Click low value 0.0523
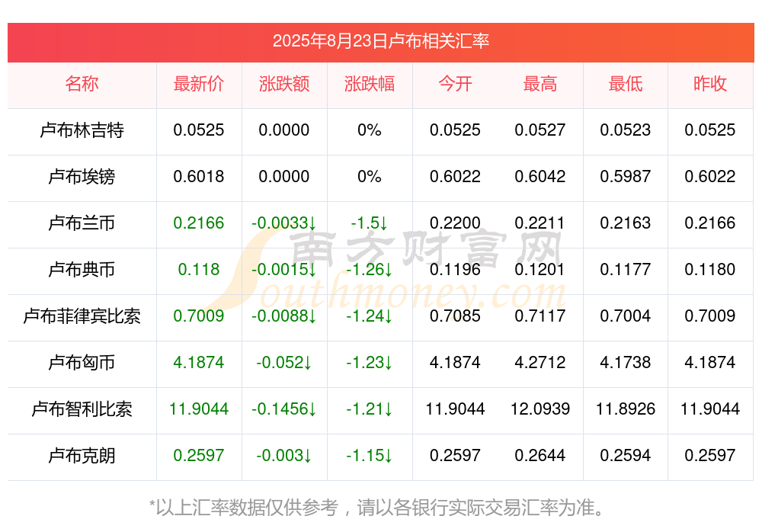The height and width of the screenshot is (532, 762). (626, 130)
